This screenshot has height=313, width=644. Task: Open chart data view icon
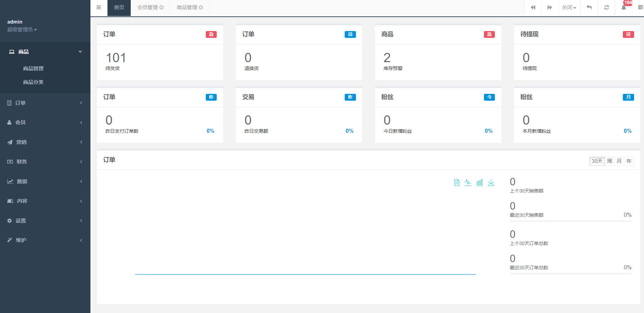coord(457,183)
